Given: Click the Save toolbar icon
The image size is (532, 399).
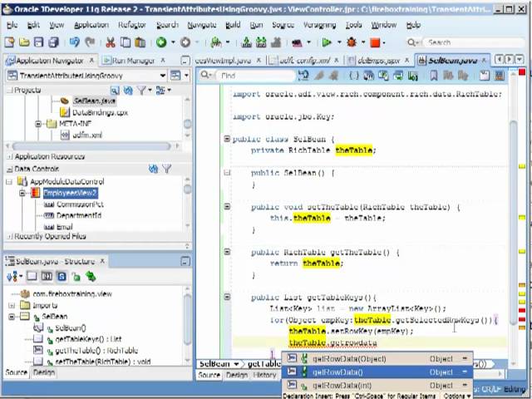Looking at the screenshot, I should coord(39,42).
